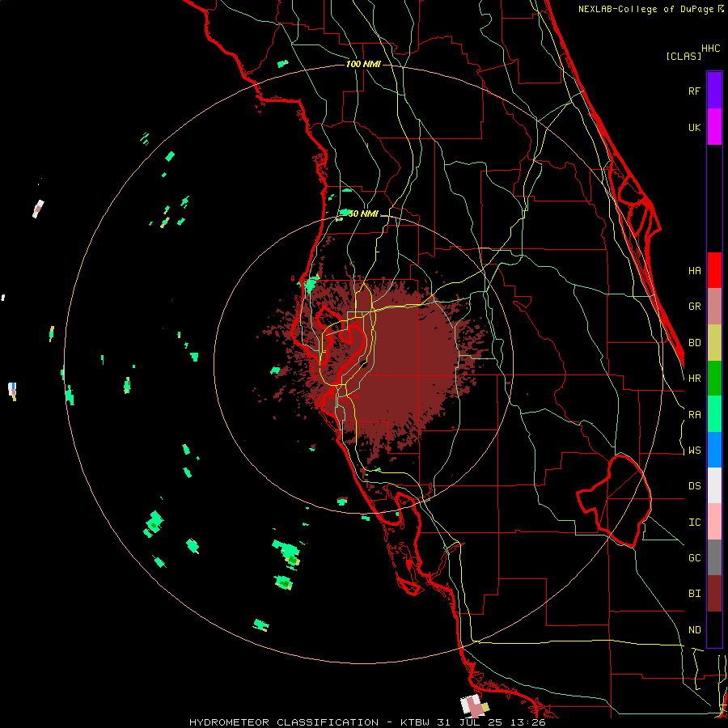
Task: Click the UK legend label
Action: coord(694,127)
